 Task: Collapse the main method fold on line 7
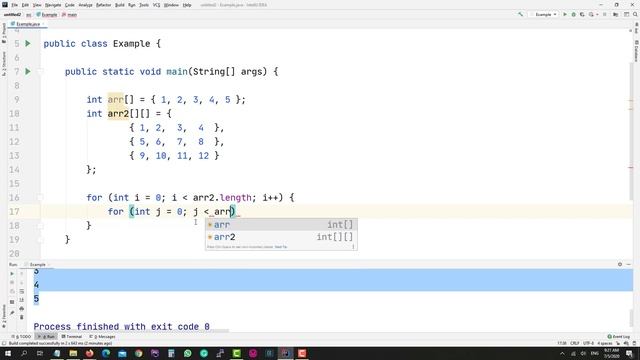tap(40, 71)
